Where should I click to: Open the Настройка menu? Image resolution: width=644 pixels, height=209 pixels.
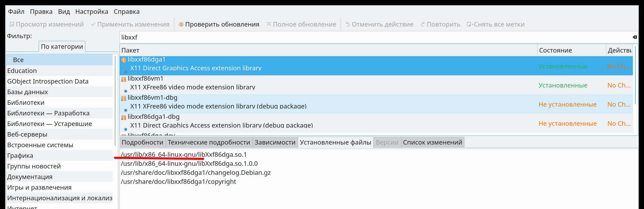[x=92, y=12]
